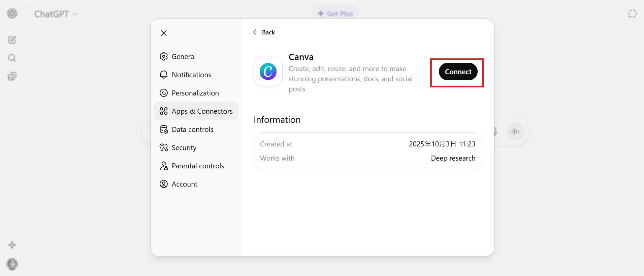This screenshot has height=276, width=644.
Task: Select Personalization in settings sidebar
Action: click(195, 93)
